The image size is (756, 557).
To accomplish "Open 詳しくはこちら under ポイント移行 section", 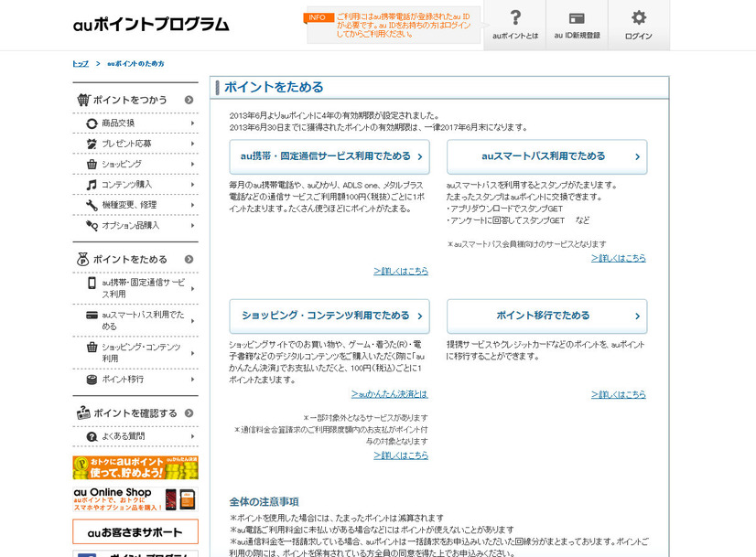I will click(x=619, y=394).
